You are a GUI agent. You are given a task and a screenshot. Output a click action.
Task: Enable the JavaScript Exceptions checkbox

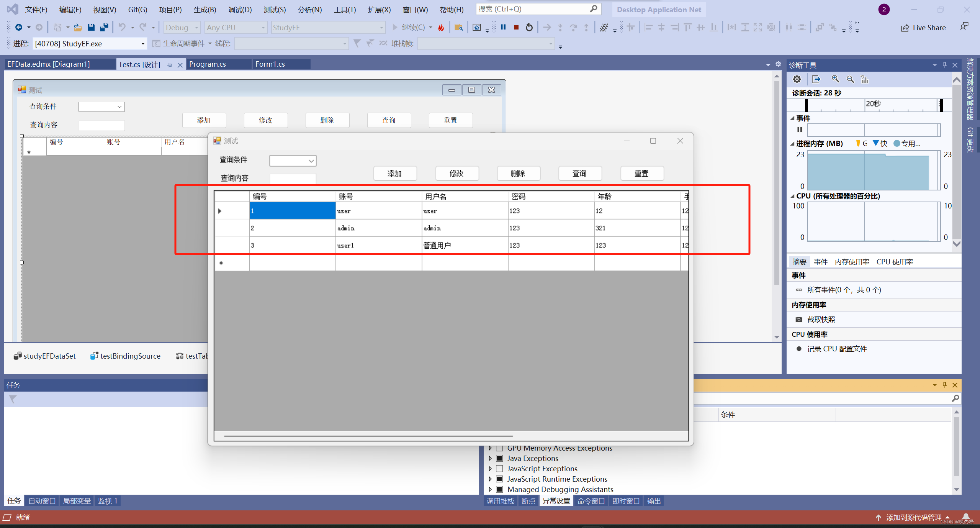tap(499, 469)
